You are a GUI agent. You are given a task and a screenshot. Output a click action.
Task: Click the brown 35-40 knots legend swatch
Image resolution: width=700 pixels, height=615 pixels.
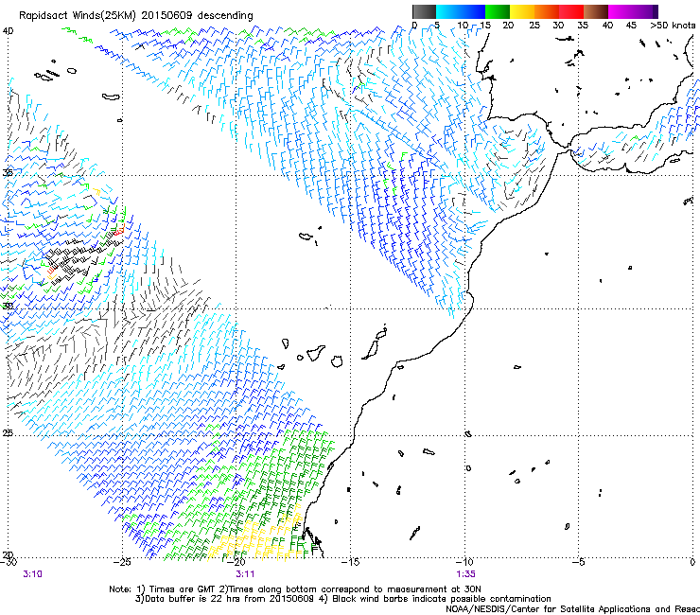[596, 11]
